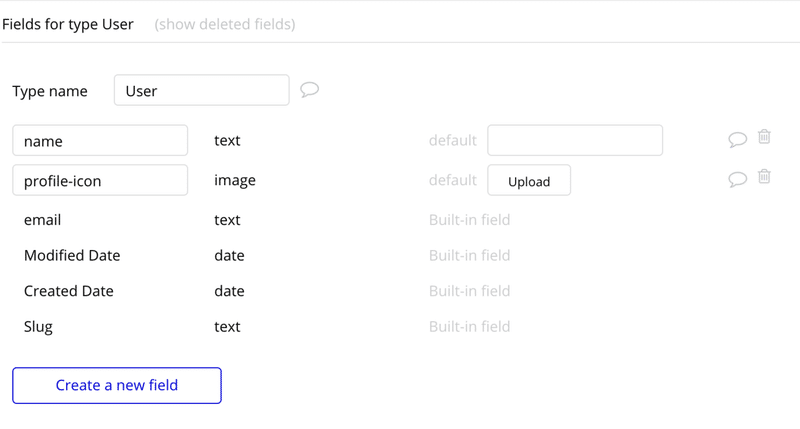The image size is (800, 429).
Task: Select the Modified Date field label
Action: click(x=72, y=255)
